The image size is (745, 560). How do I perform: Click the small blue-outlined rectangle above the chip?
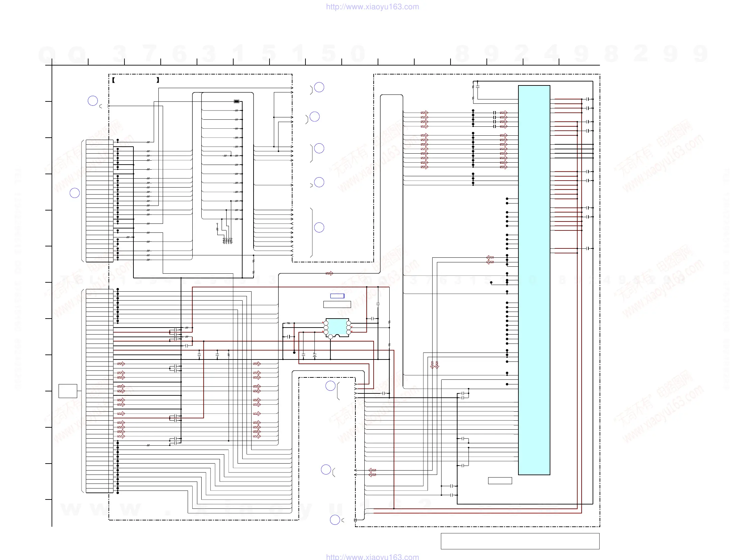point(337,296)
